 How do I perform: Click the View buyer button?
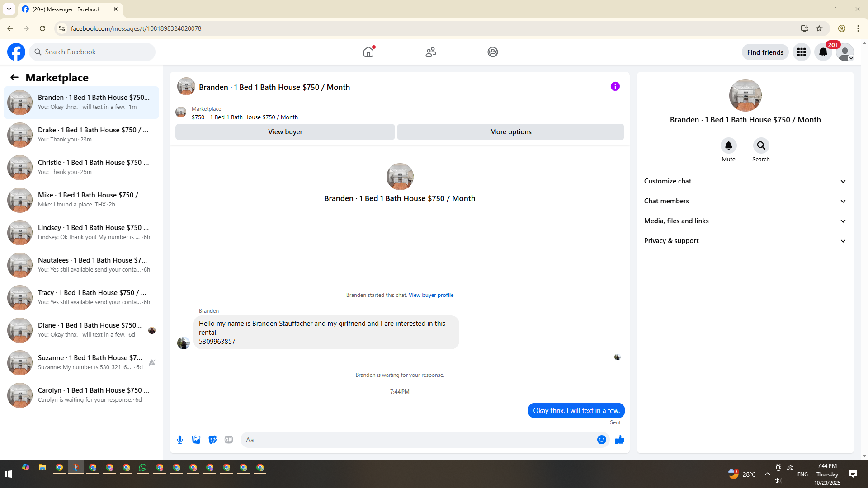pyautogui.click(x=285, y=132)
